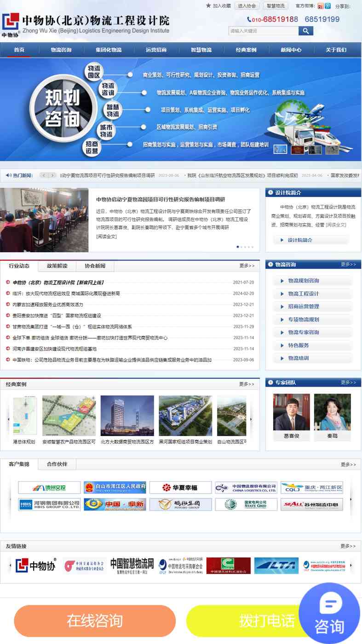Click right arrow of 客户集锦 logos
The image size is (362, 644).
(x=351, y=499)
